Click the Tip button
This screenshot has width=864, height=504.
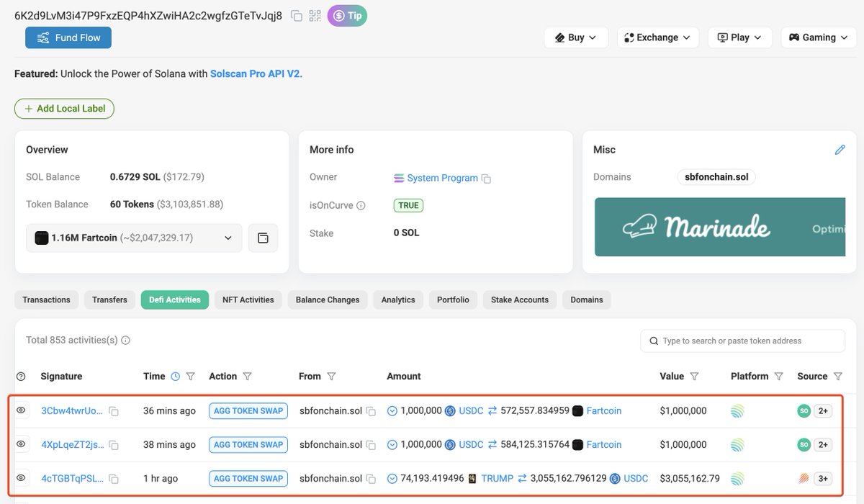(347, 16)
